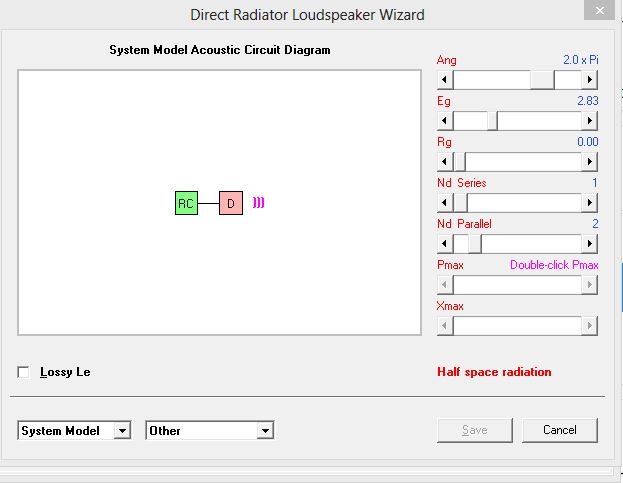The image size is (623, 483).
Task: Click the Ang slider thumb
Action: [x=542, y=80]
